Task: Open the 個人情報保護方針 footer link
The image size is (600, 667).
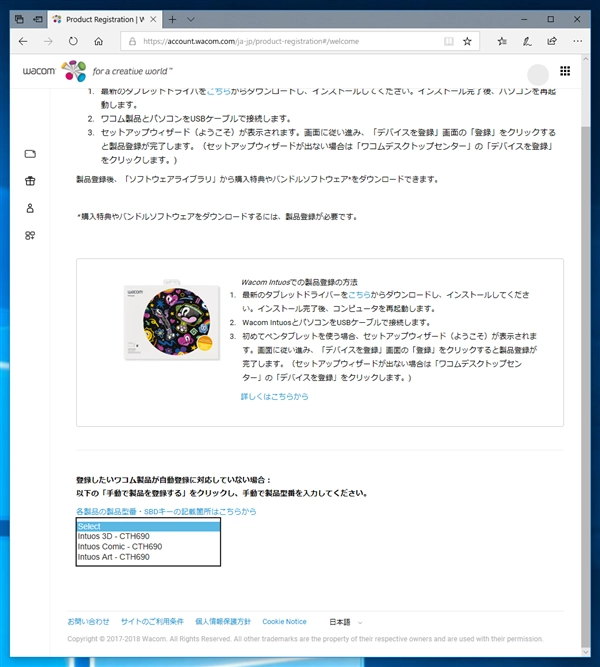Action: click(223, 621)
